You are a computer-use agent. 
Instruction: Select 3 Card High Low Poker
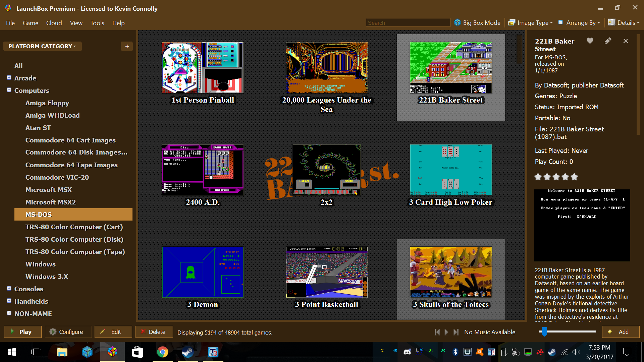pyautogui.click(x=451, y=170)
